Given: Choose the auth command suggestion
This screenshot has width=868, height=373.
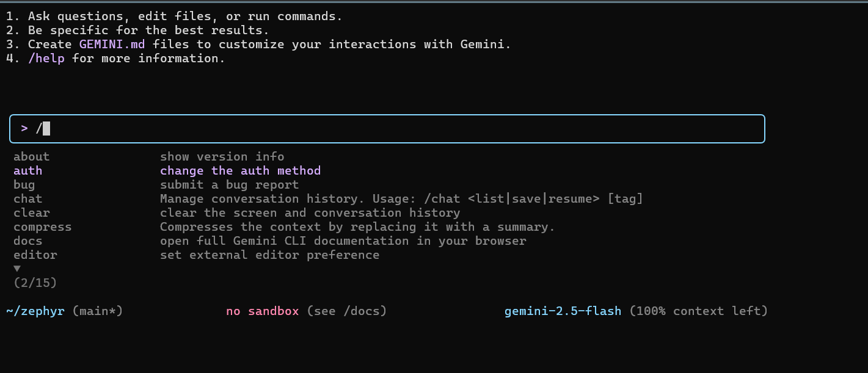Looking at the screenshot, I should click(28, 171).
